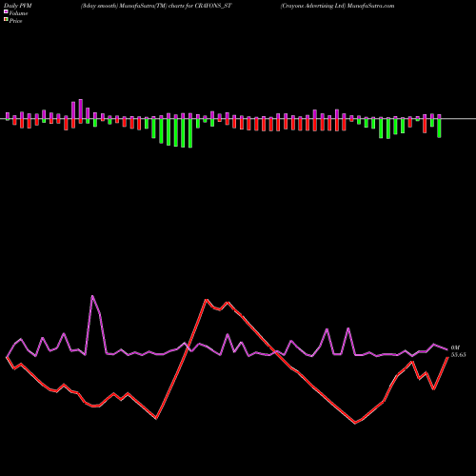The width and height of the screenshot is (476, 476).
Task: Click the '0M' volume value label
Action: tap(455, 347)
